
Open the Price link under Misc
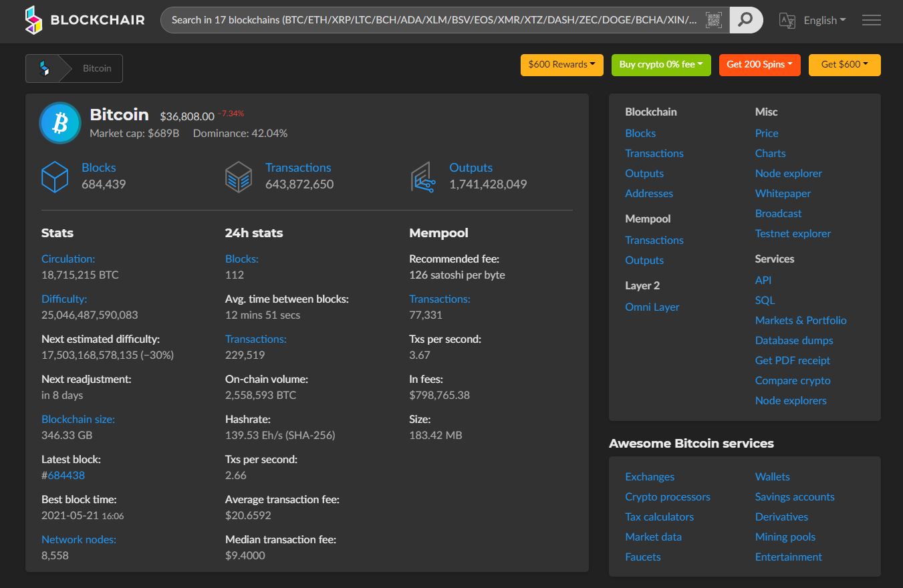[767, 133]
